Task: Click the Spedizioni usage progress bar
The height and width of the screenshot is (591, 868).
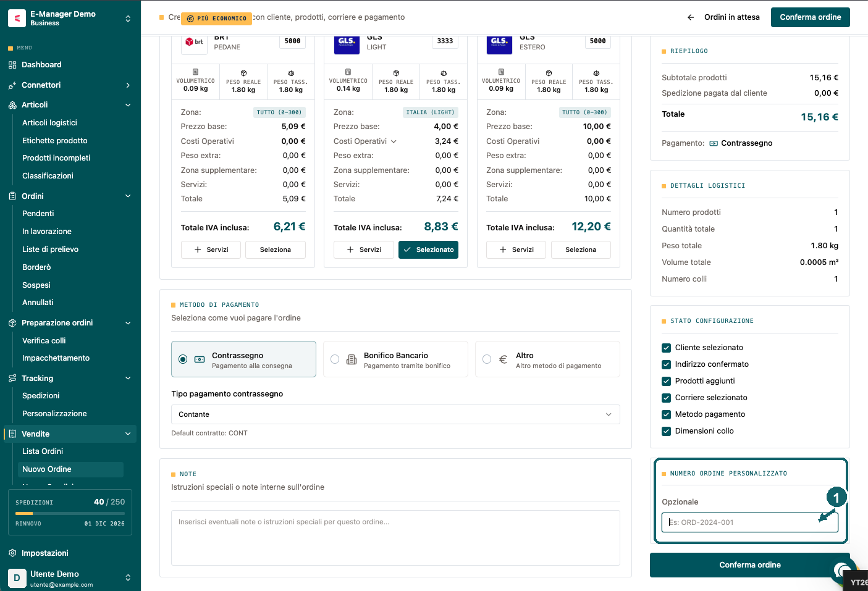Action: pos(70,513)
